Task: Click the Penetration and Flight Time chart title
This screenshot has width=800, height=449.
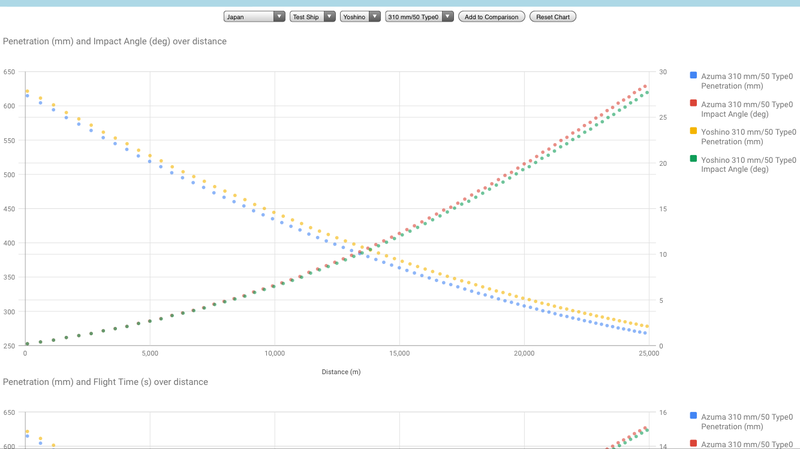Action: (106, 382)
